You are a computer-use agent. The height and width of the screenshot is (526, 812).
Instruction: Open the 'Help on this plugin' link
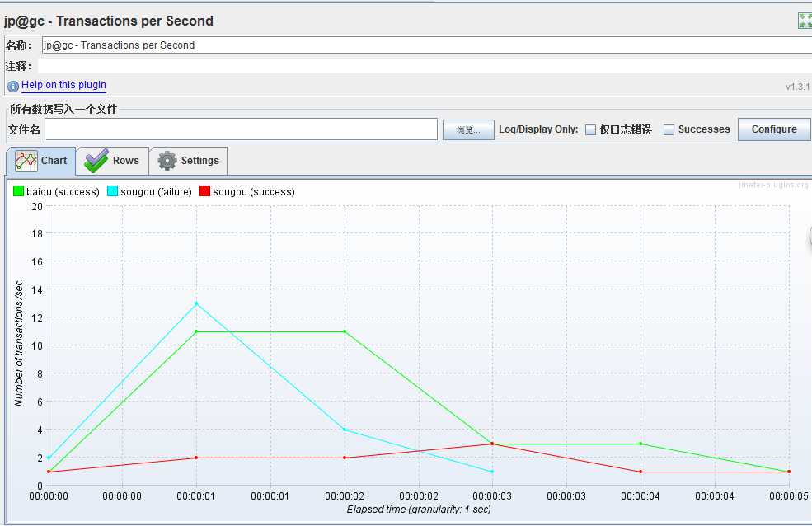(63, 85)
